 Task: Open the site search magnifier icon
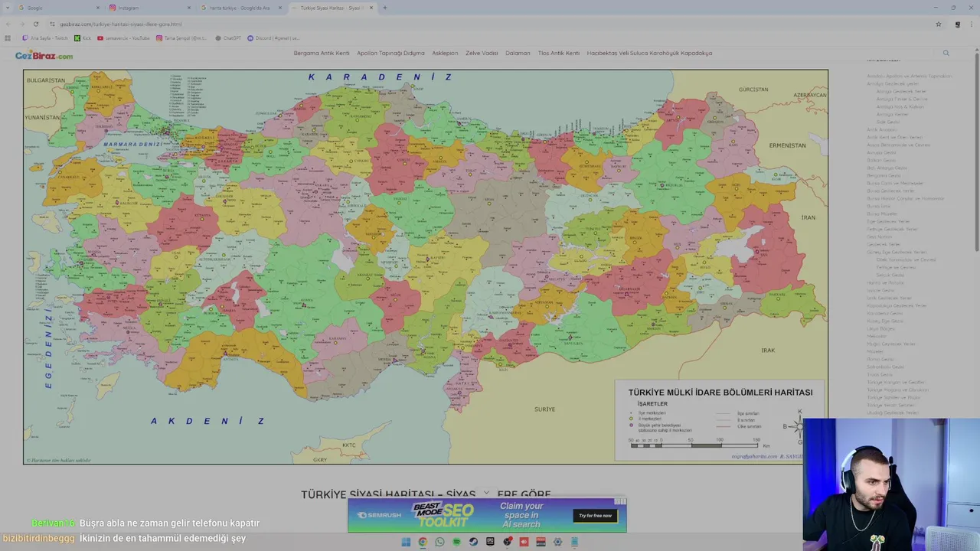click(x=946, y=53)
